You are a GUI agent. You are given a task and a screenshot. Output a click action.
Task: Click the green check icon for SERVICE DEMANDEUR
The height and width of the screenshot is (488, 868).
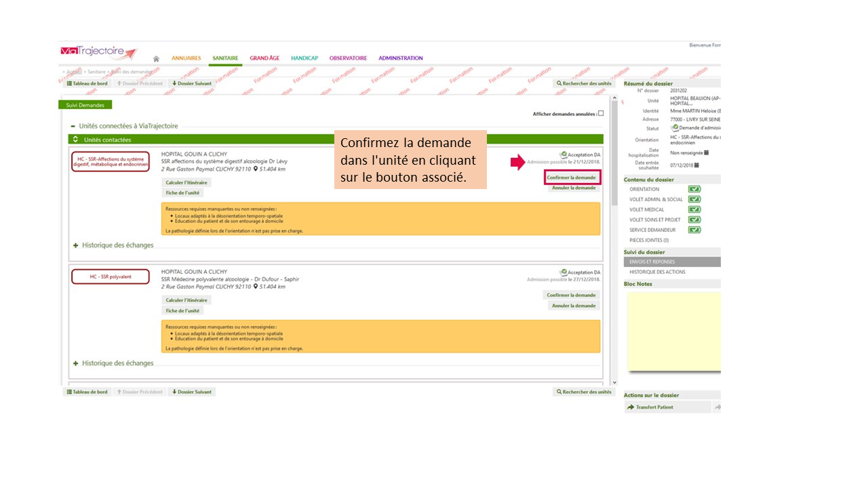694,230
